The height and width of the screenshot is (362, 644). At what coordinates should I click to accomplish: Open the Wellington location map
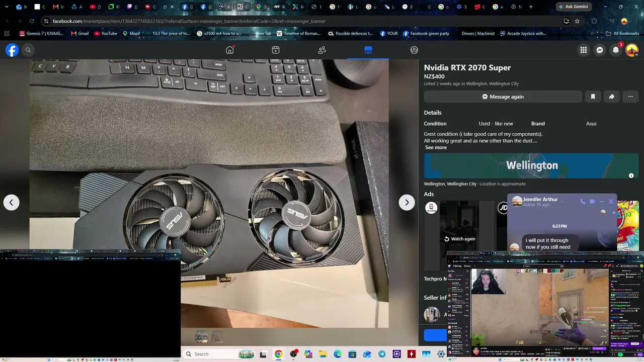531,166
